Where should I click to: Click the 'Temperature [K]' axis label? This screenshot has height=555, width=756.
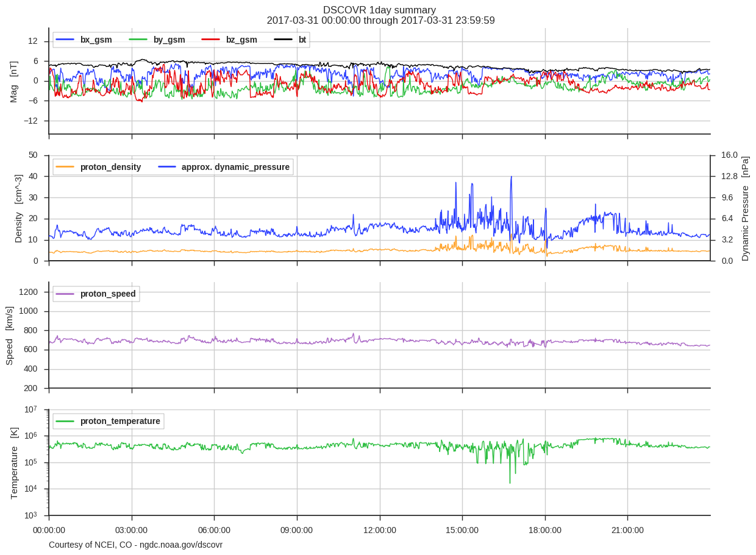pyautogui.click(x=14, y=463)
